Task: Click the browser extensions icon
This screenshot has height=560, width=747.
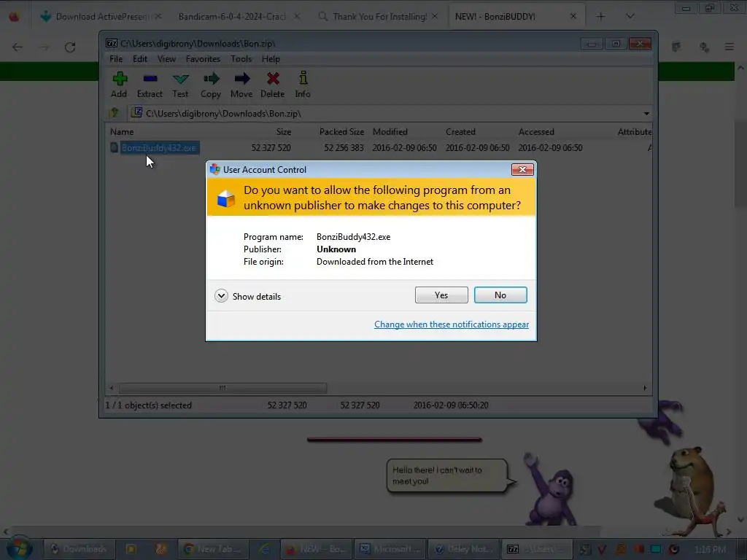Action: click(704, 47)
